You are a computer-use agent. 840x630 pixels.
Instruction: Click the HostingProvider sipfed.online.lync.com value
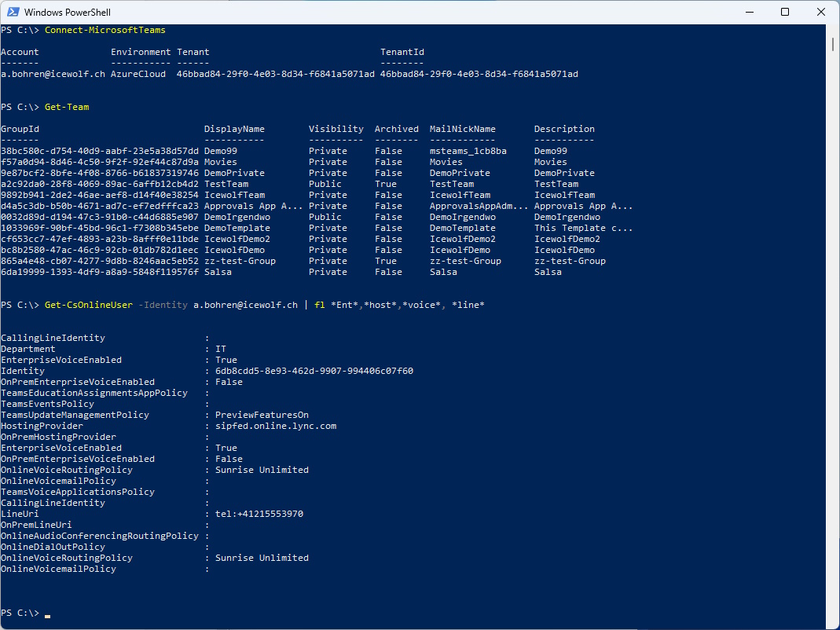click(x=270, y=425)
